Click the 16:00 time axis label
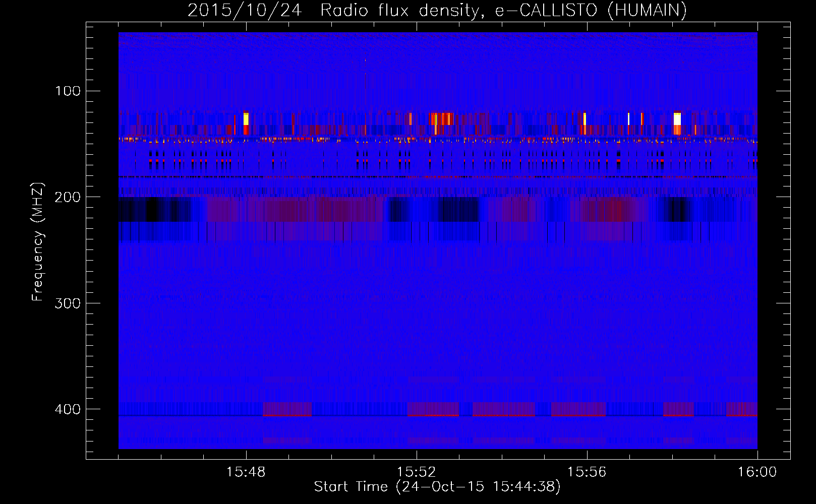Screen dimensions: 816x504 757,472
